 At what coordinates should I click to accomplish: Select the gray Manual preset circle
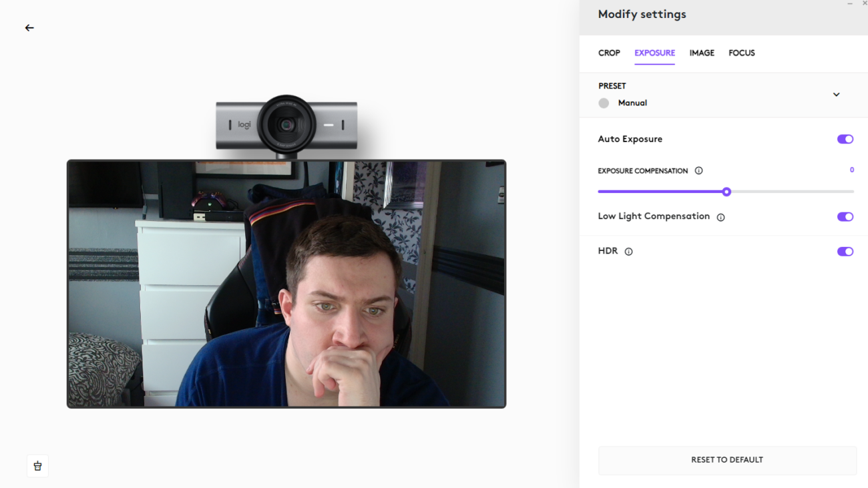coord(604,103)
